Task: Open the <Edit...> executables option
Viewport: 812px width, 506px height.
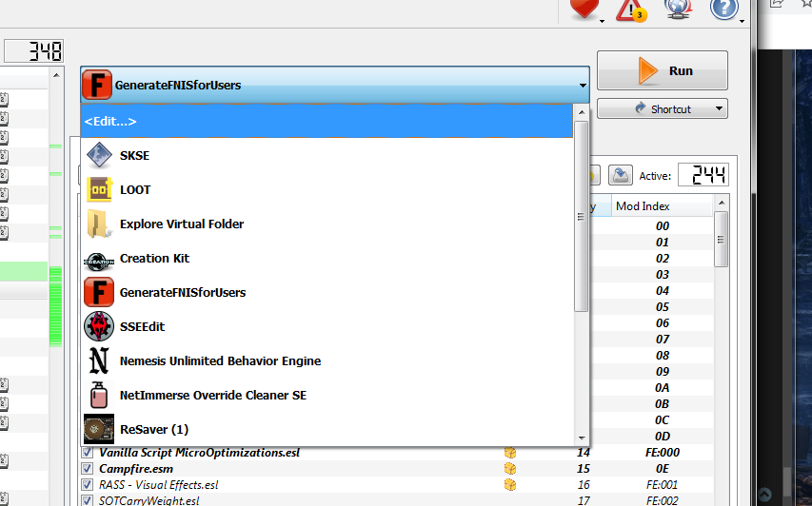Action: click(x=327, y=121)
